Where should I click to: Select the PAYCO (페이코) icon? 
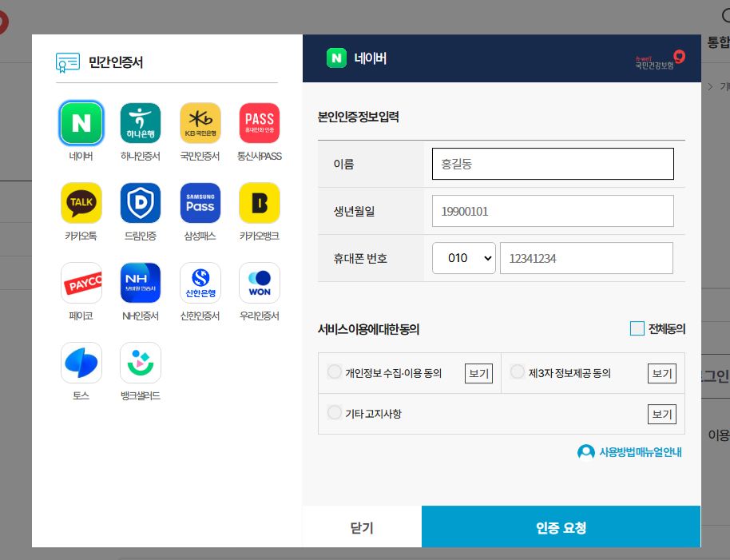click(x=81, y=283)
